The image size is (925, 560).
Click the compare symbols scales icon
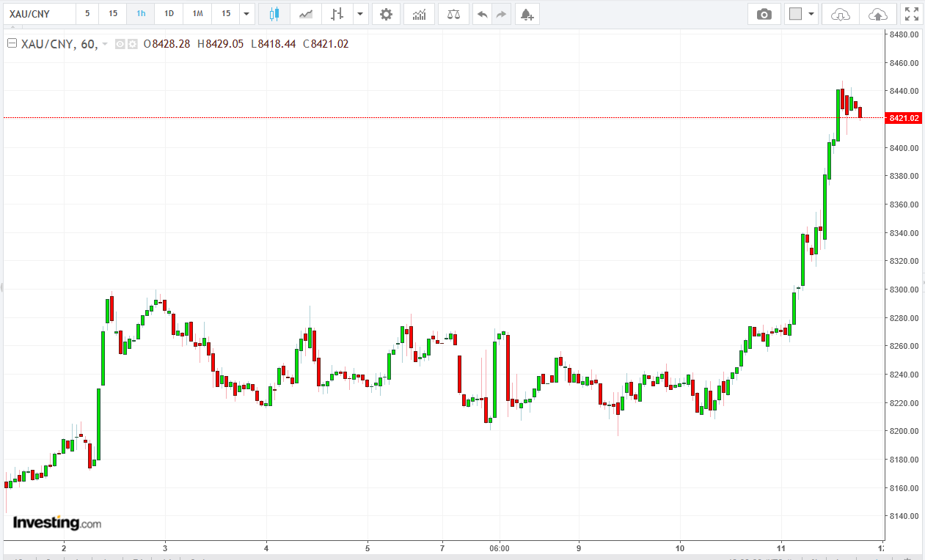tap(453, 14)
